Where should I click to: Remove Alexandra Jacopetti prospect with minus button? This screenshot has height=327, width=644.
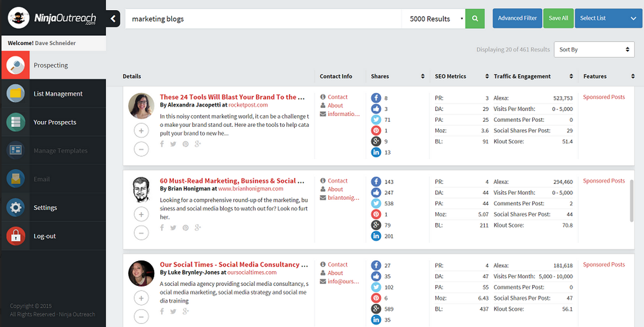click(x=141, y=149)
